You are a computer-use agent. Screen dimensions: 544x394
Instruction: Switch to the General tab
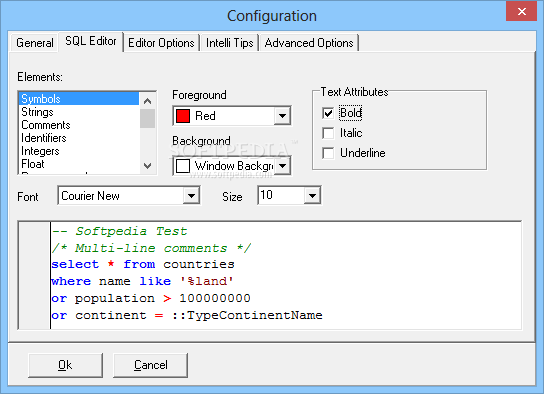click(34, 43)
